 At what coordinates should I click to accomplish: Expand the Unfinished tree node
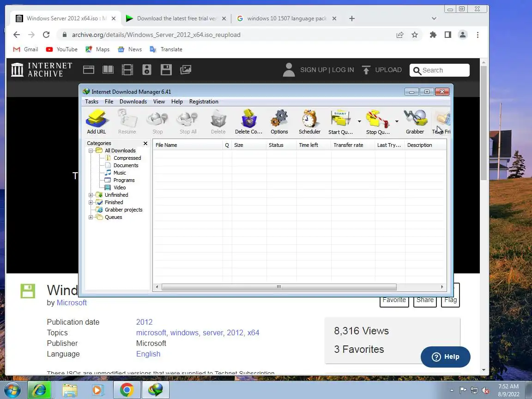point(91,195)
